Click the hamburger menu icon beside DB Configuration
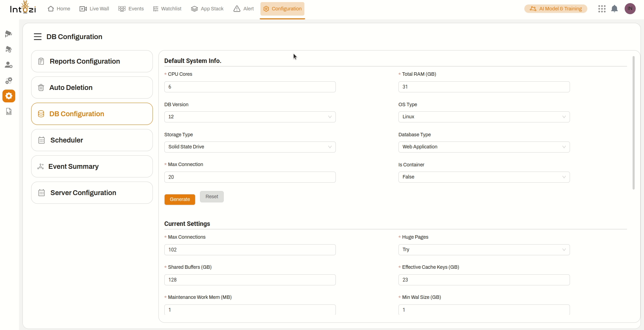 (38, 37)
